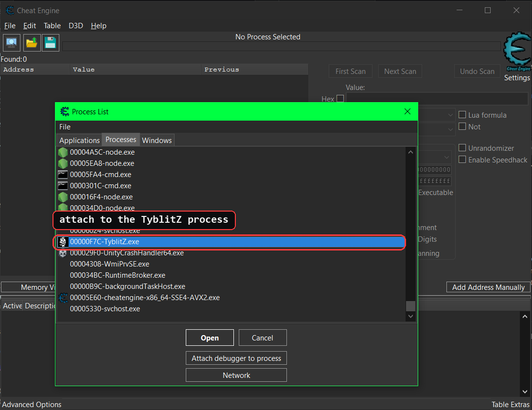Click Attach debugger to process
This screenshot has height=410, width=532.
236,358
